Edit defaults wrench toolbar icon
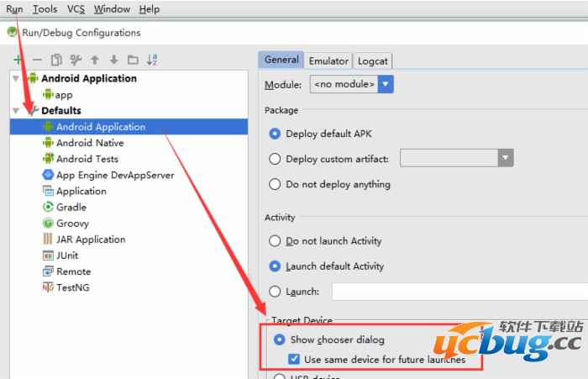 pos(76,60)
